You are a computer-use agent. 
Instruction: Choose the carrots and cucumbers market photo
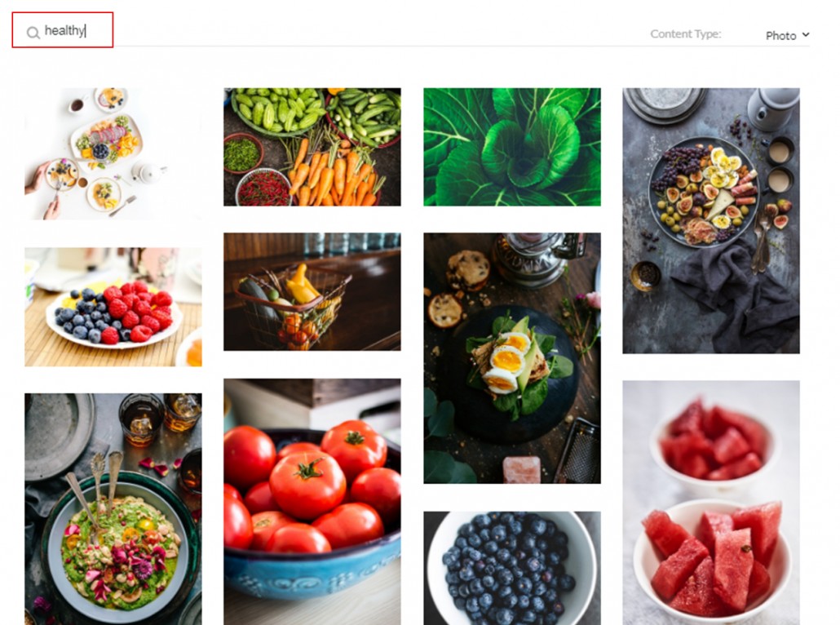click(x=312, y=147)
